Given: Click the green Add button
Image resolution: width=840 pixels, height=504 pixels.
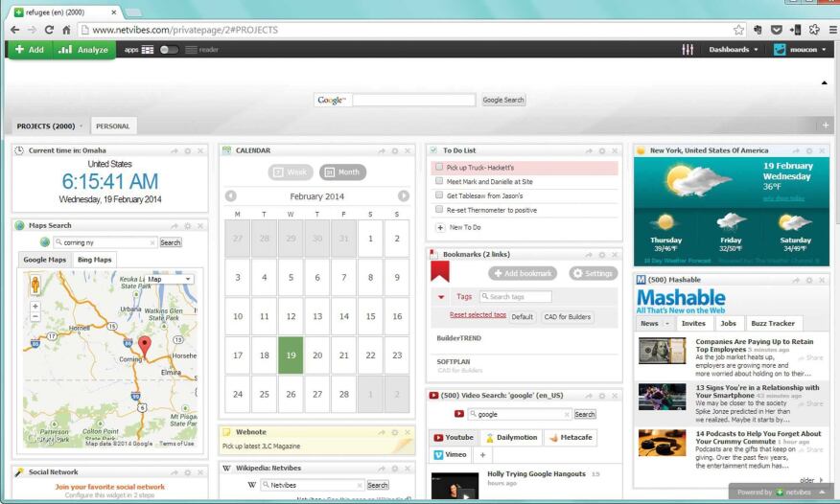Looking at the screenshot, I should (30, 50).
